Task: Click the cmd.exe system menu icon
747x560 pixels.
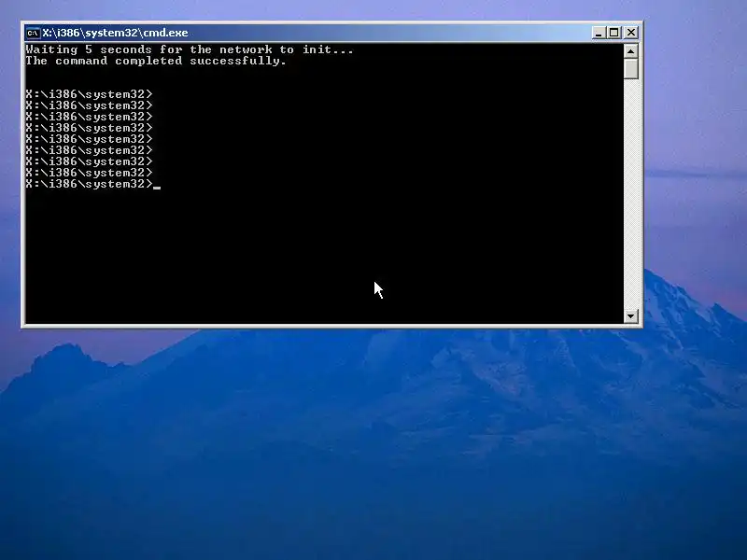Action: point(33,33)
